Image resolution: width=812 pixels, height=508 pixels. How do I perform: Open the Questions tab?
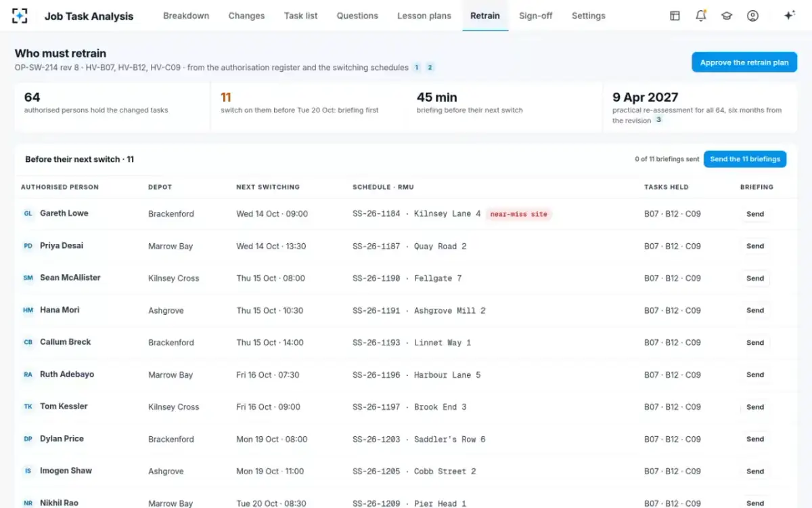click(357, 16)
